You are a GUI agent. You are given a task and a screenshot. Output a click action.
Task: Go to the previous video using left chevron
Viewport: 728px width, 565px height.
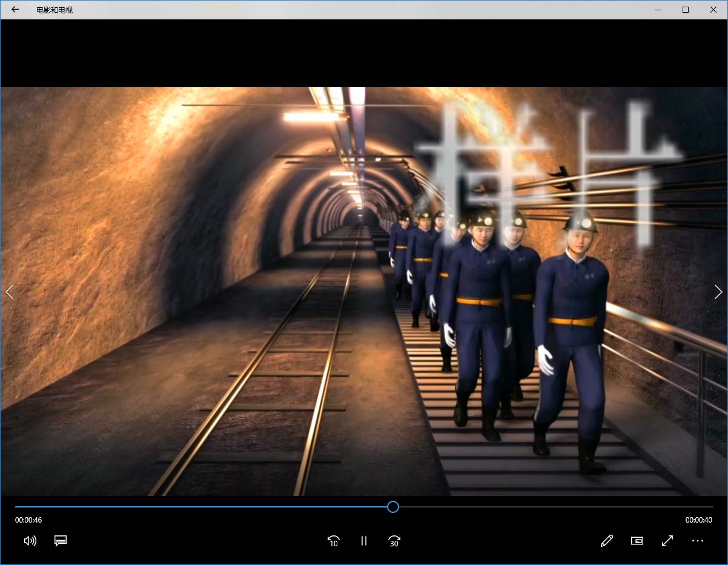[x=10, y=292]
